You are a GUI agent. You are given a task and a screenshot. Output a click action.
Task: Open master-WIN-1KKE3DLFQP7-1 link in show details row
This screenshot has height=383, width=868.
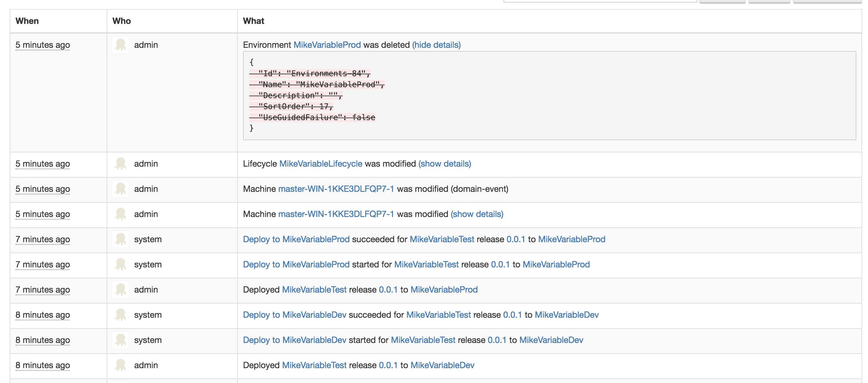pos(336,214)
